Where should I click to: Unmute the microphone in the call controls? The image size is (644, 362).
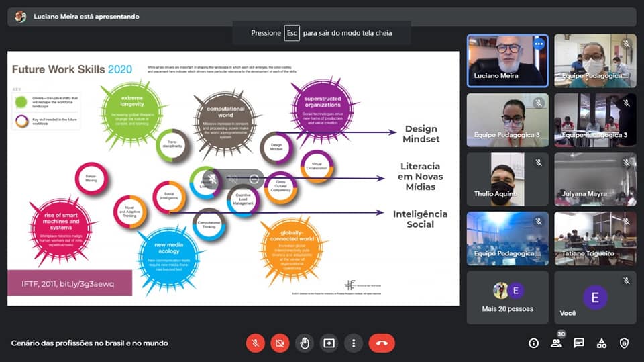255,343
